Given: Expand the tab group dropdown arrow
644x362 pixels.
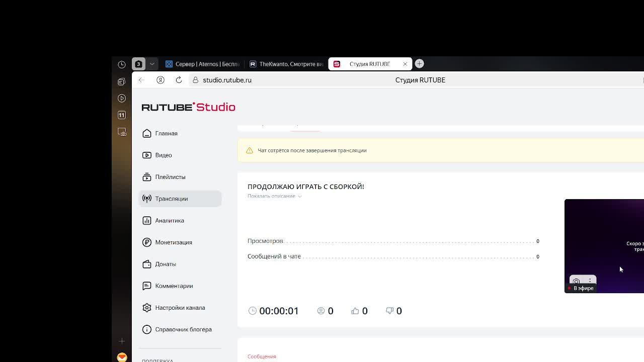Looking at the screenshot, I should point(152,64).
